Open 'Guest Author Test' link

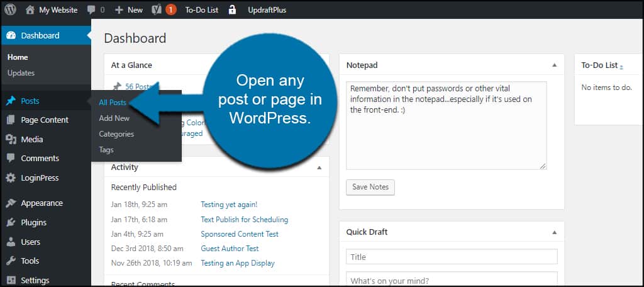pos(230,249)
